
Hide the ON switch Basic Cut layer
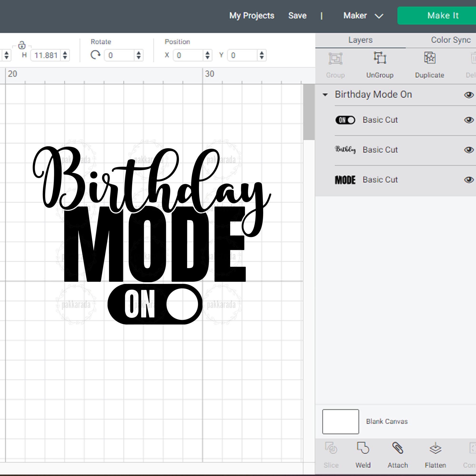[x=469, y=120]
